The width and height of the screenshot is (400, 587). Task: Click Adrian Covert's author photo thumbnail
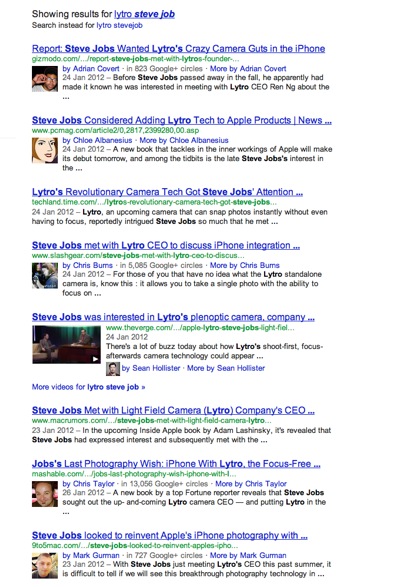click(x=45, y=79)
